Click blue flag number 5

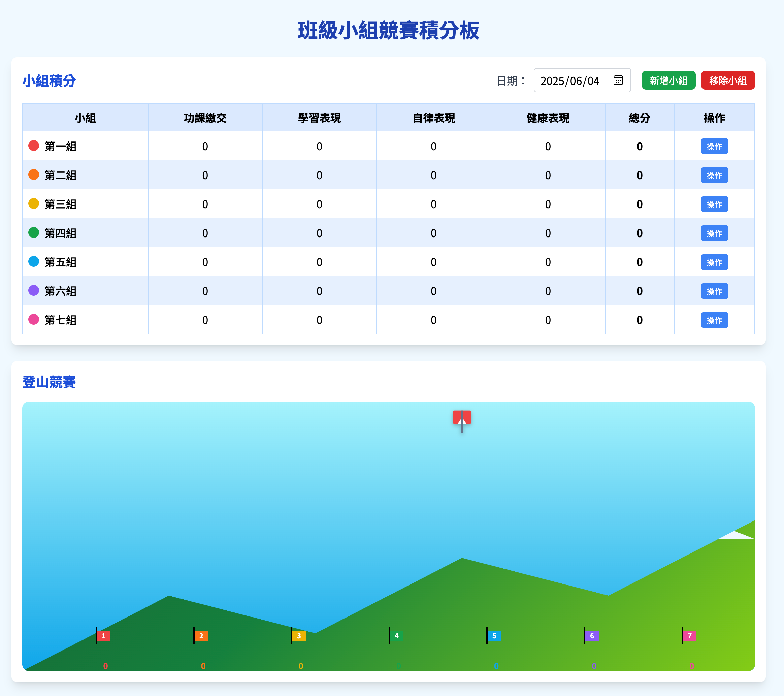[x=494, y=636]
